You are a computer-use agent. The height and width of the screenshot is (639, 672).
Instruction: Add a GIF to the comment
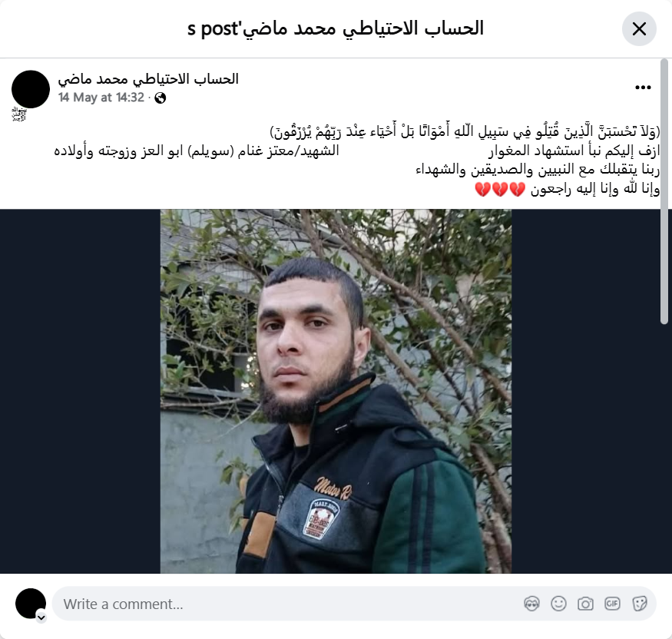612,604
